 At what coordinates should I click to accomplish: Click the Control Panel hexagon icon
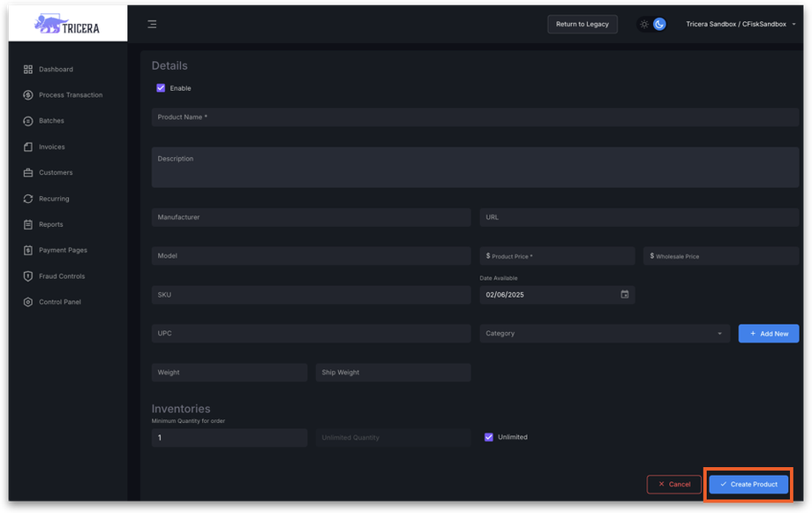point(28,302)
